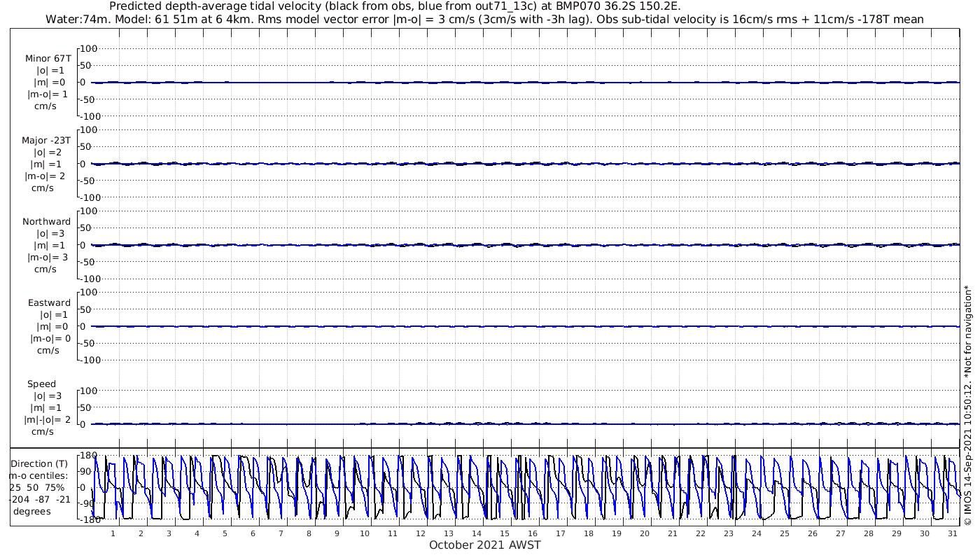Click the '100' tick on the Minor axis

coord(89,49)
